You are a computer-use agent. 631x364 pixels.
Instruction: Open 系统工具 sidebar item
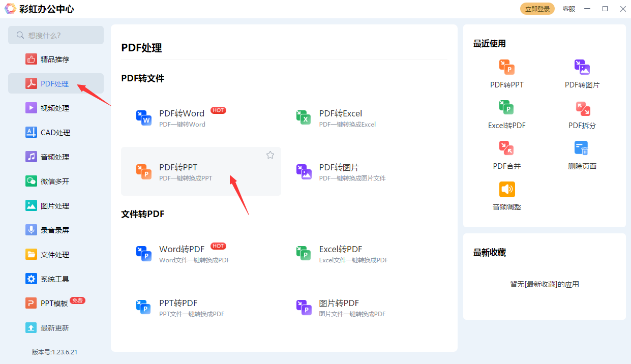(x=56, y=279)
